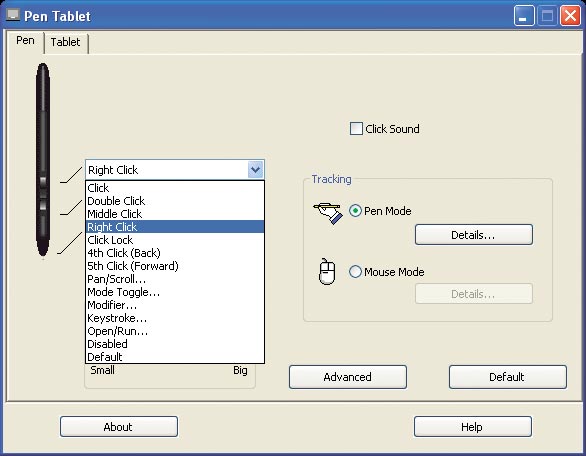Minimize the Pen Tablet window
Screen dimensions: 586x456
pyautogui.click(x=524, y=16)
